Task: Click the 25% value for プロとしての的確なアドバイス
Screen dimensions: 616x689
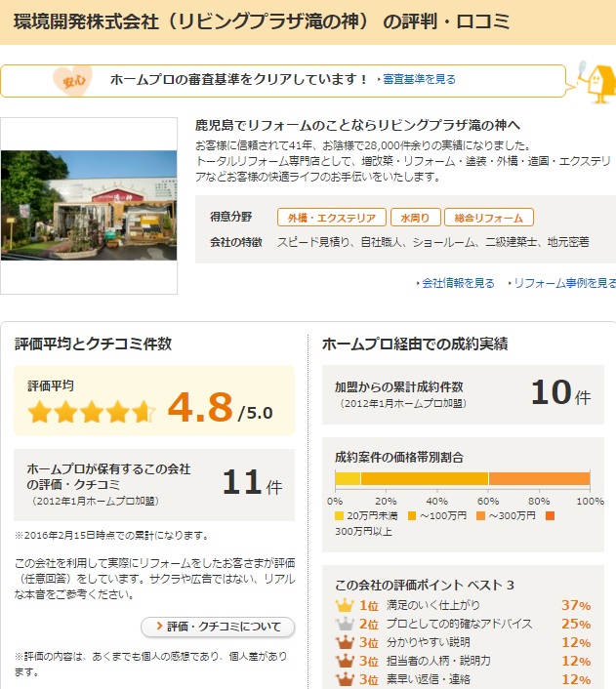Action: point(576,624)
